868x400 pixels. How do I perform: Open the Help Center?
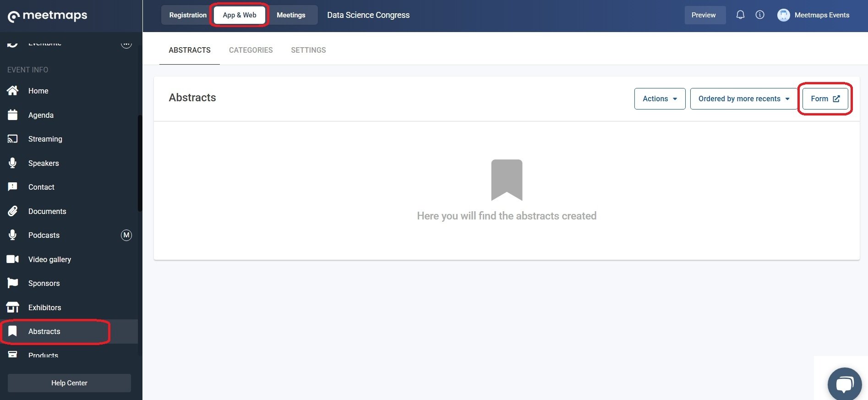click(x=69, y=383)
